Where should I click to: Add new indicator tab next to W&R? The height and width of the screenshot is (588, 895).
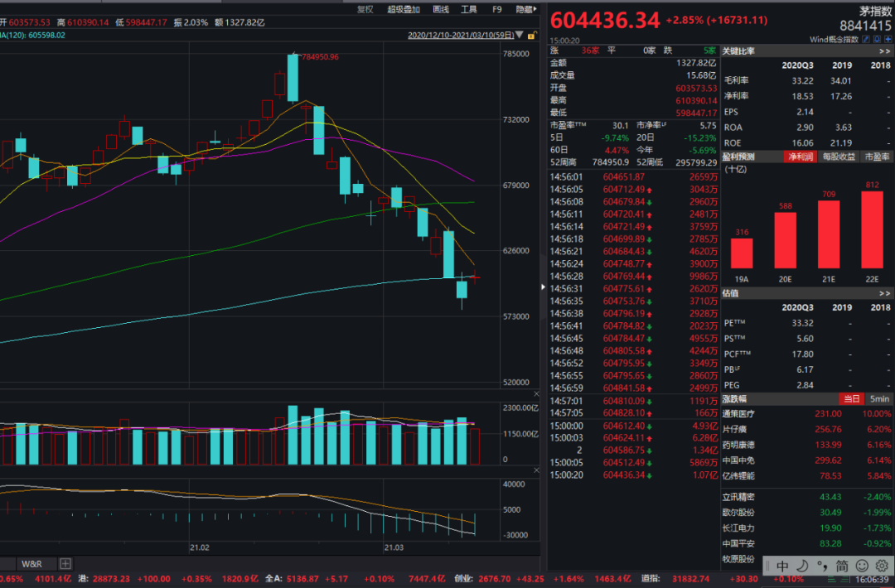[65, 564]
